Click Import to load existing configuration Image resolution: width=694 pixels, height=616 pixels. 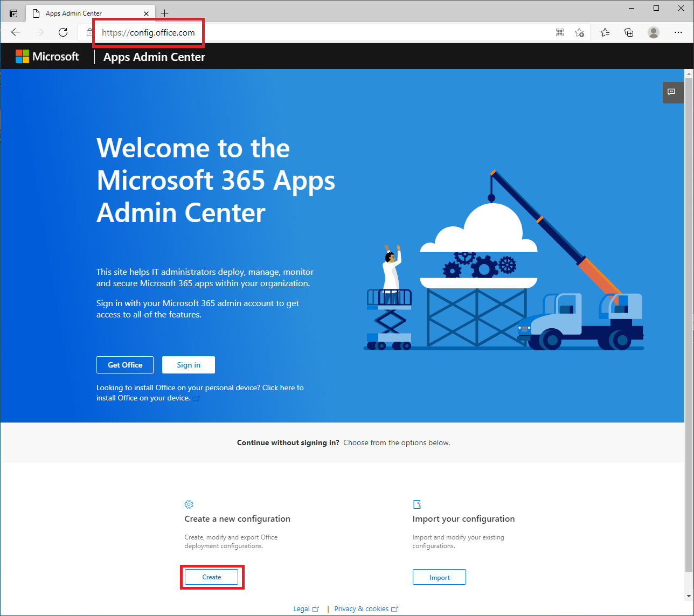tap(439, 577)
